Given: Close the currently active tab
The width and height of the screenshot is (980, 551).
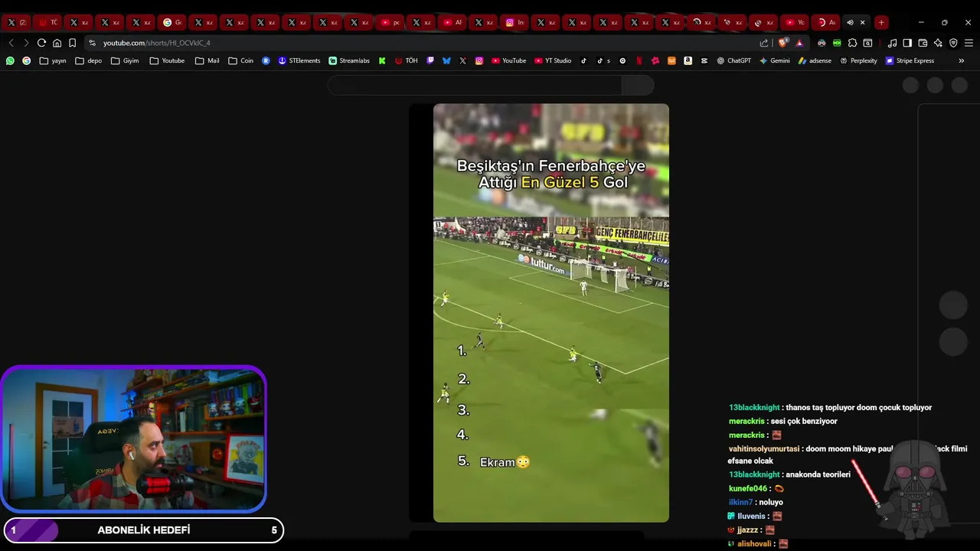Looking at the screenshot, I should pos(863,22).
